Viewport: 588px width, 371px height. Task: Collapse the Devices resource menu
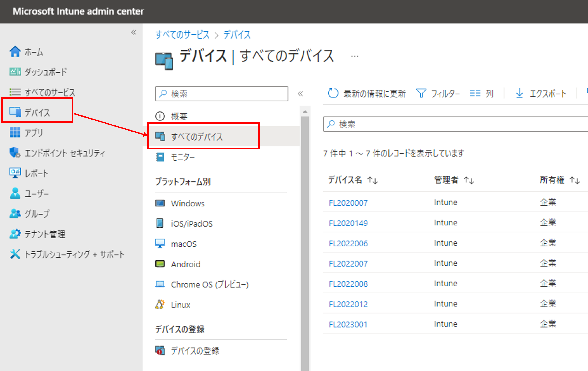tap(300, 94)
